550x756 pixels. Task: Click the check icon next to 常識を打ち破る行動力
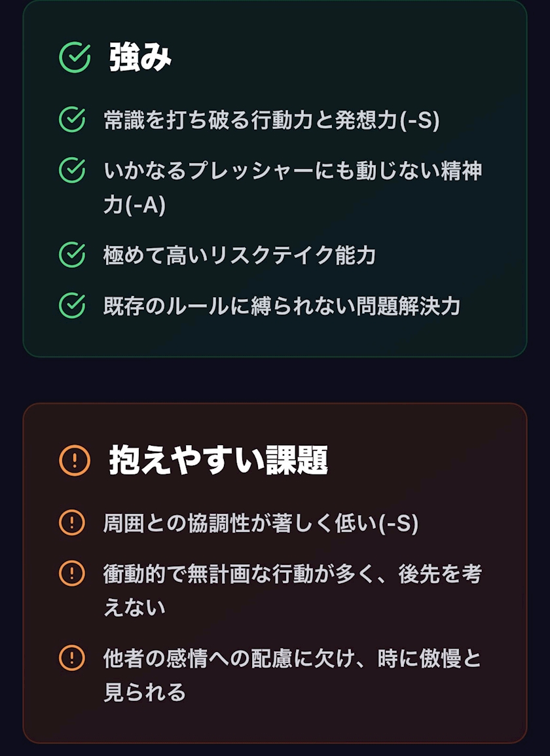[x=72, y=119]
